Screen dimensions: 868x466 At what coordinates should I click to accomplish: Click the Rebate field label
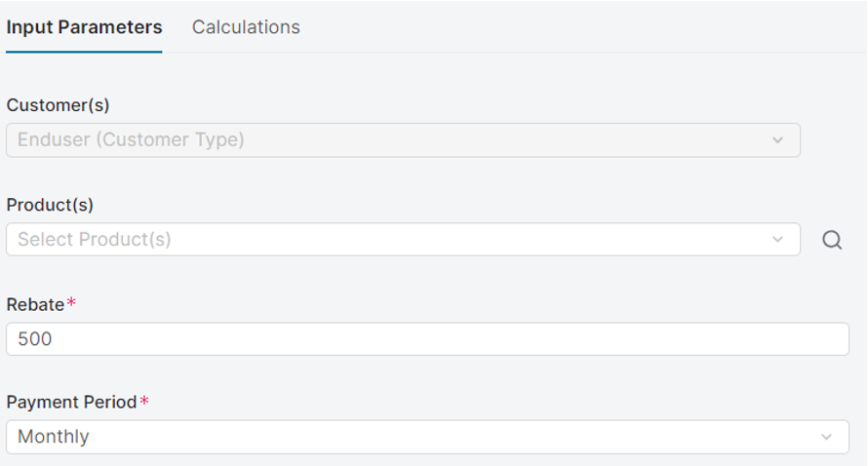pos(35,304)
